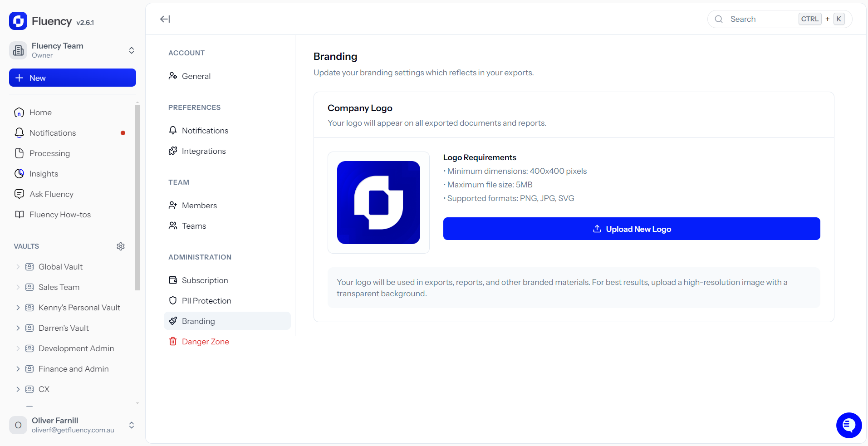Click the Danger Zone trash icon
The height and width of the screenshot is (446, 868).
click(x=173, y=341)
